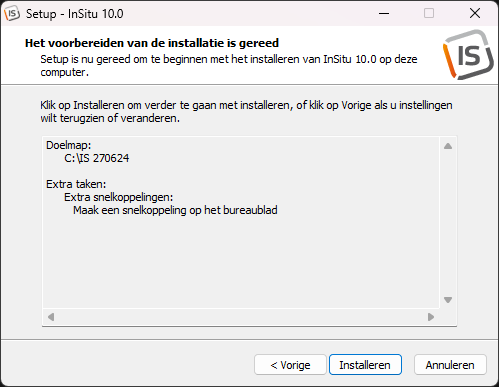This screenshot has height=387, width=499.
Task: Click the 'Extra taken:' line in the summary
Action: click(x=76, y=184)
